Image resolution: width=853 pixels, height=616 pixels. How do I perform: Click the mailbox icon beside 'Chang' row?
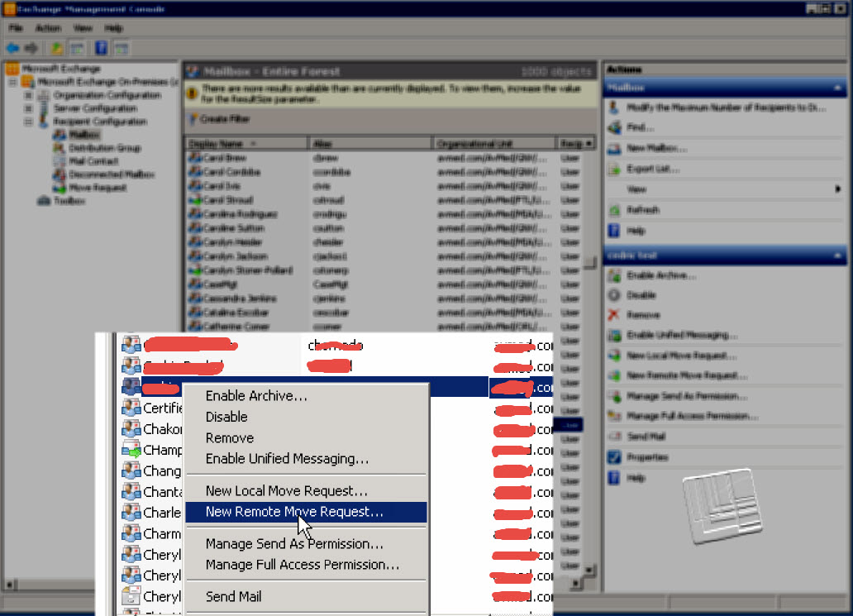click(131, 470)
